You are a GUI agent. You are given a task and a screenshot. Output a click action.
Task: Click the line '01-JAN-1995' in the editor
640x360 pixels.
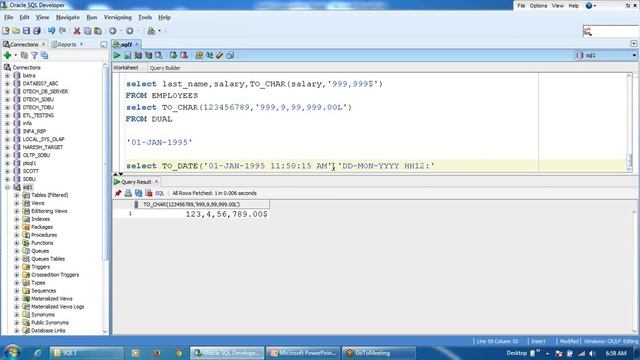click(159, 142)
